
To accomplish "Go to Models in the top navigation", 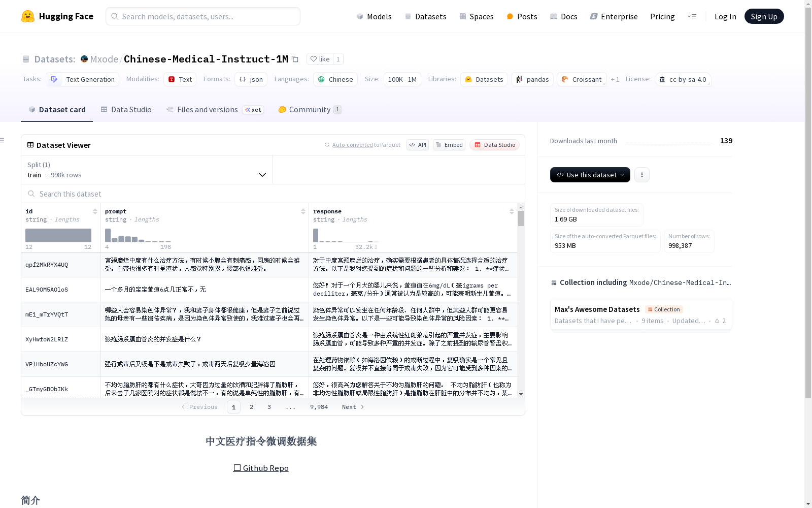I will tap(374, 16).
